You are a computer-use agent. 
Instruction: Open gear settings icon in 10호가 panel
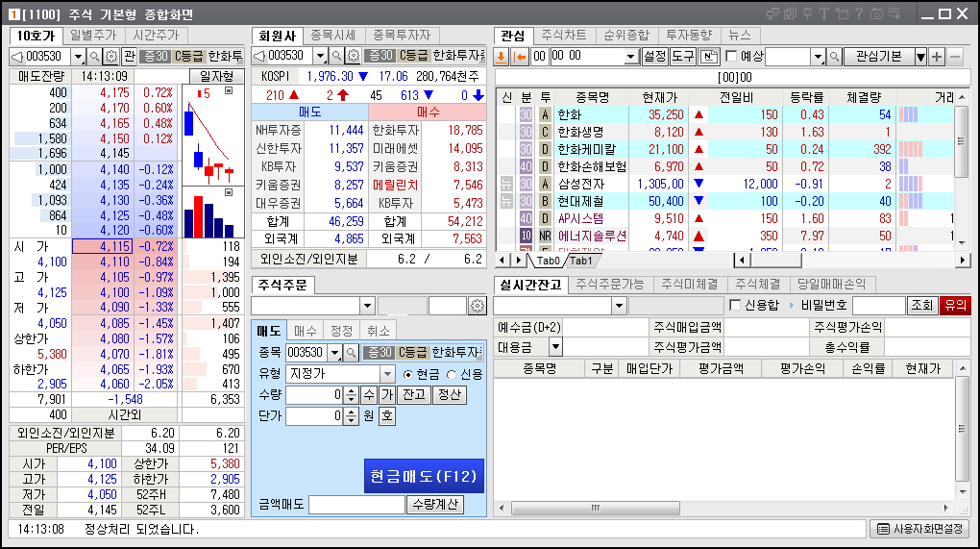click(x=111, y=57)
